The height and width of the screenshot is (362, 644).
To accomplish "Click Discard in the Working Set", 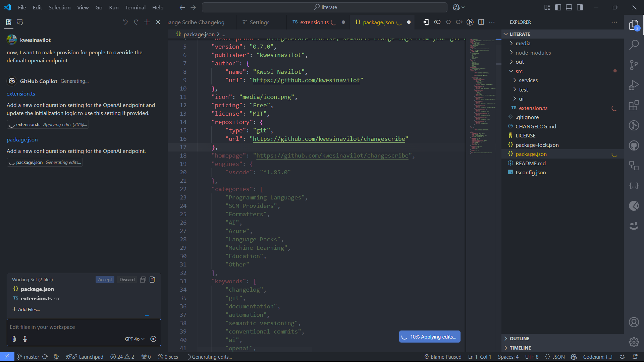I will (x=127, y=280).
